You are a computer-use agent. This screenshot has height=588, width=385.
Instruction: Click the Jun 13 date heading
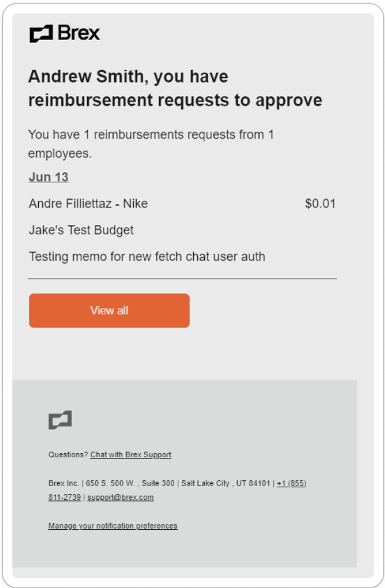pos(48,177)
